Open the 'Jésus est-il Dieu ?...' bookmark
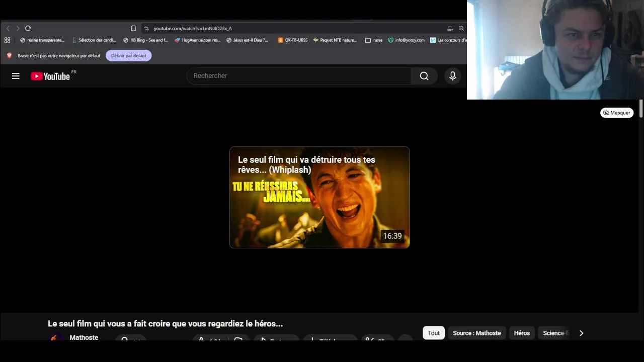The image size is (644, 362). coord(248,40)
